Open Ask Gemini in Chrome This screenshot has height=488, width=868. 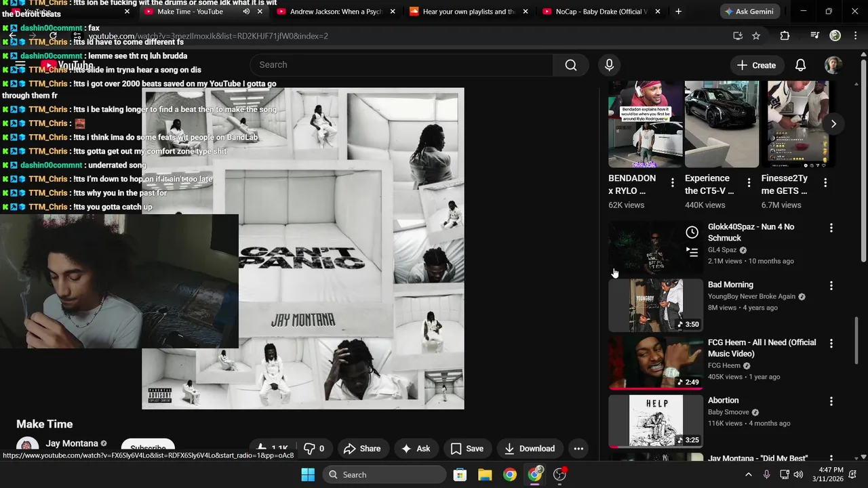click(x=749, y=12)
